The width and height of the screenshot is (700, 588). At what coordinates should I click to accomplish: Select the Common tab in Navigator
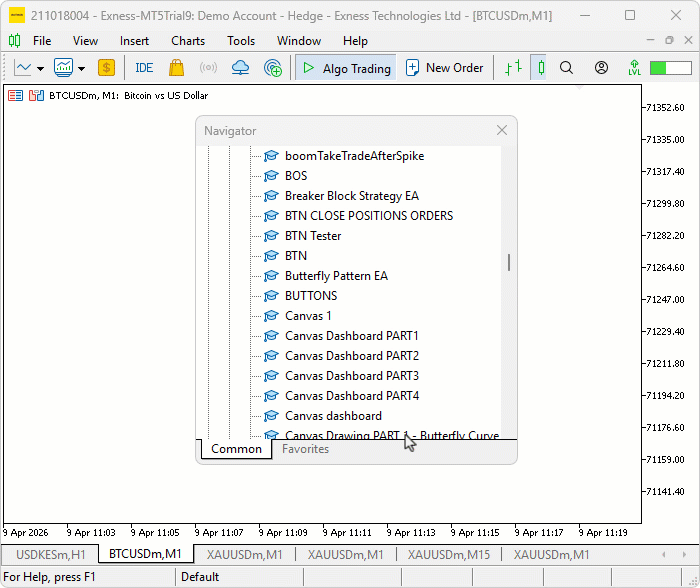[x=236, y=449]
